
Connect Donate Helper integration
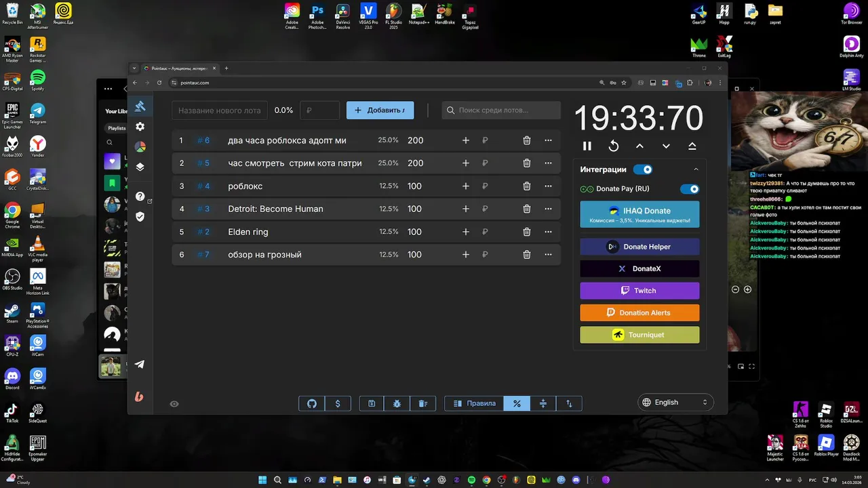[x=639, y=247]
